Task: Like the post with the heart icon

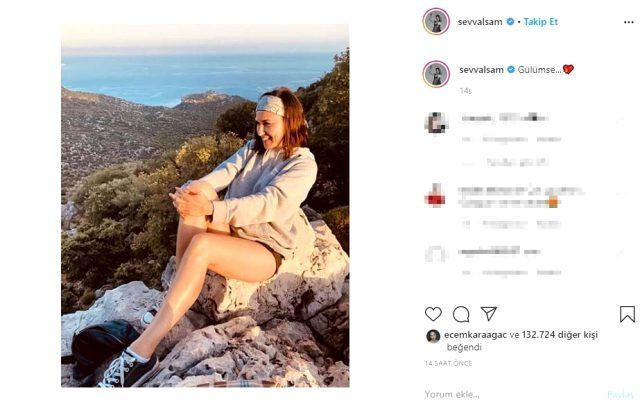Action: click(x=433, y=314)
